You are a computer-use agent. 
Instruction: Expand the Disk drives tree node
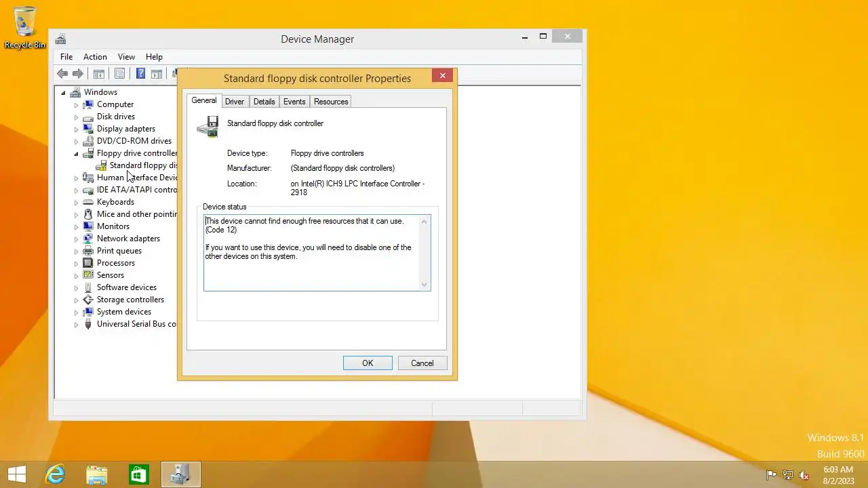pyautogui.click(x=76, y=117)
